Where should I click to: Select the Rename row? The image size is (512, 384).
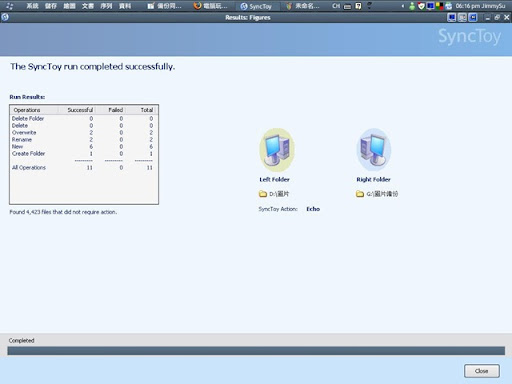(83, 139)
